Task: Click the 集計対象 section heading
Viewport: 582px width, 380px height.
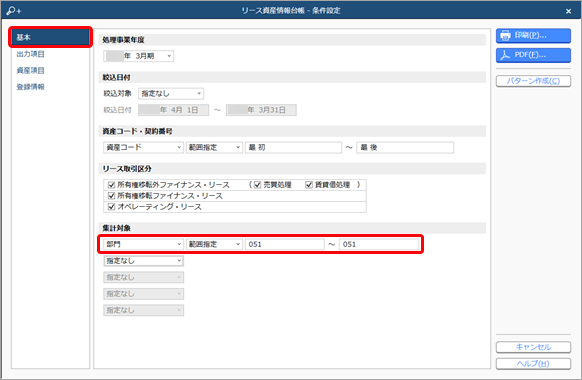Action: pyautogui.click(x=117, y=228)
